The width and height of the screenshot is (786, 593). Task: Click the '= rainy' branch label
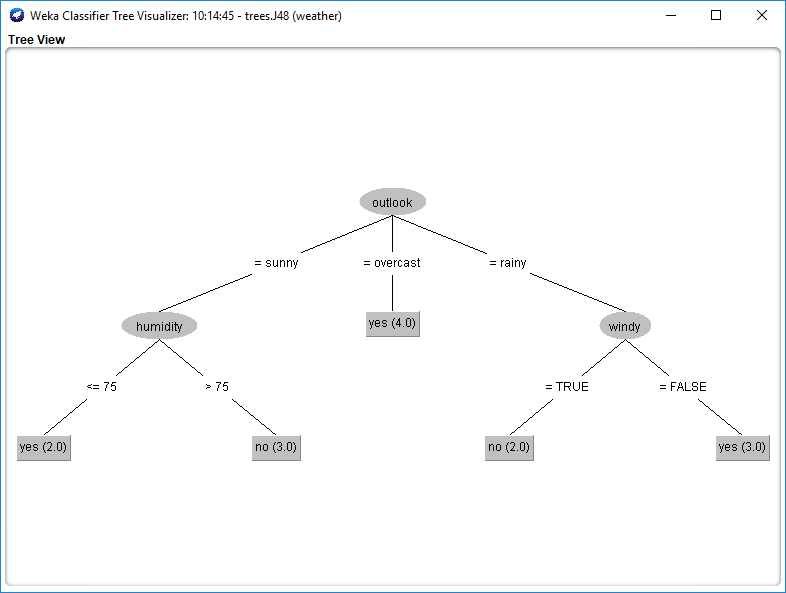(508, 263)
